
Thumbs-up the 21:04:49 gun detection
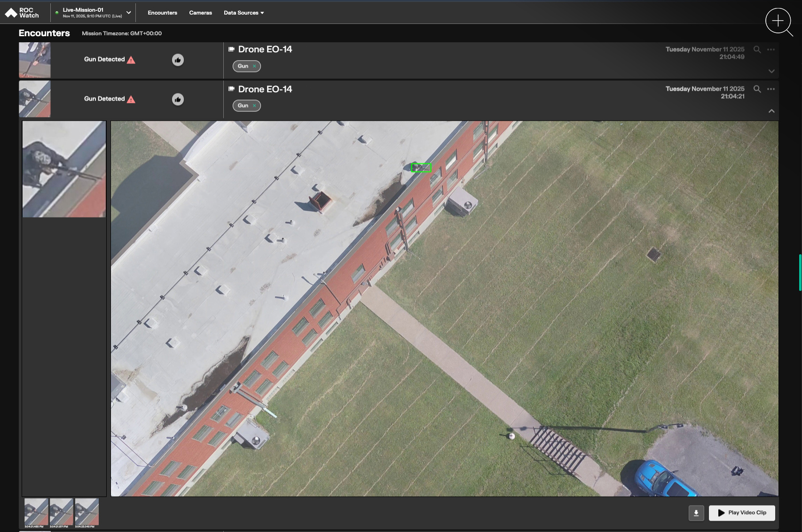pos(178,60)
